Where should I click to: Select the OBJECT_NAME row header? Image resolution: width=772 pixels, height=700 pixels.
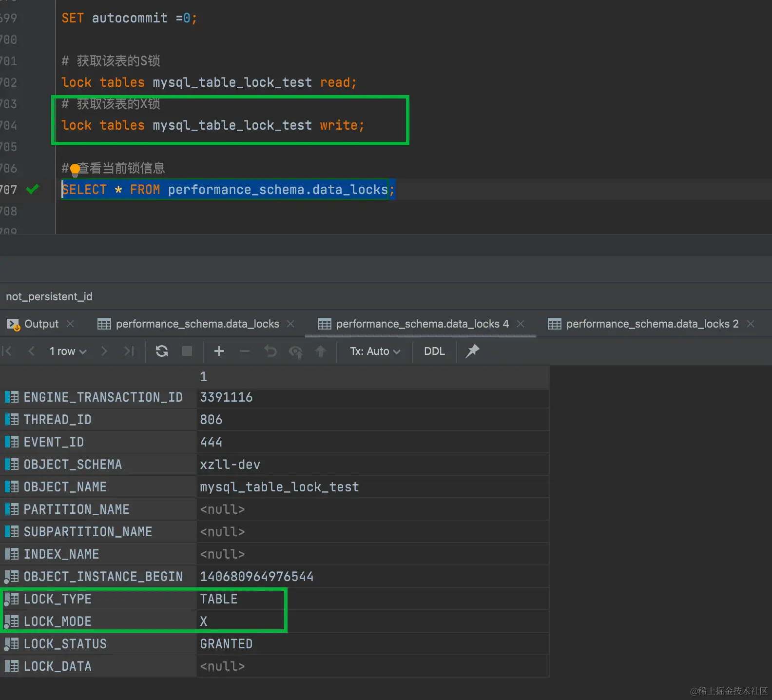coord(98,487)
